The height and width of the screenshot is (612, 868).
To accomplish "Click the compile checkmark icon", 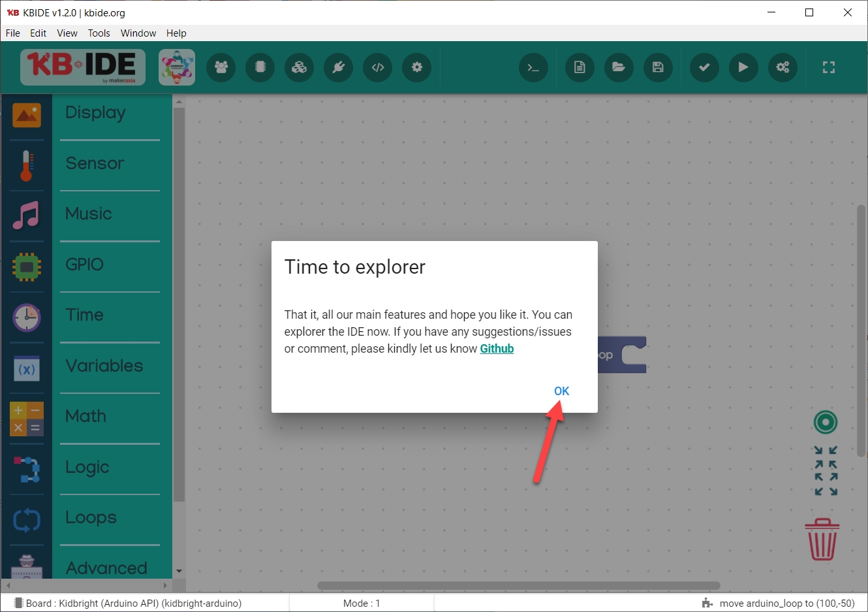I will 704,67.
